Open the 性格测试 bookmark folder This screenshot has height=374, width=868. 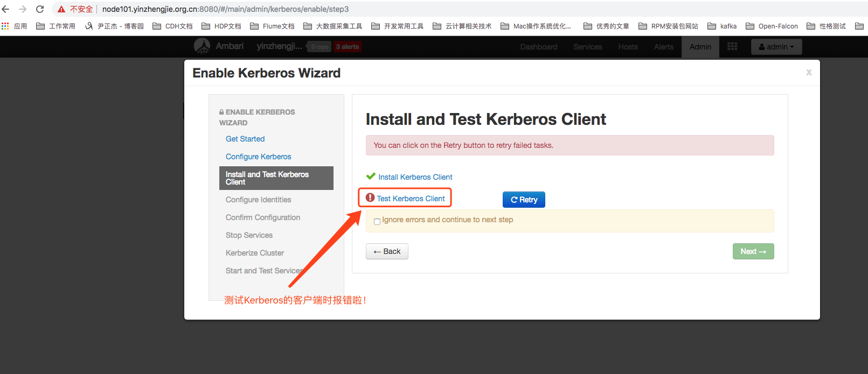point(827,26)
